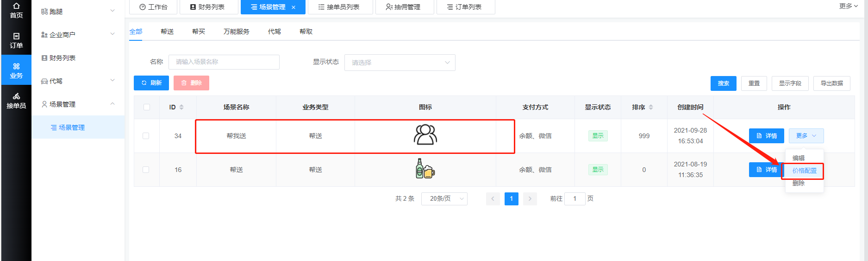Click the 刷新 refresh button
The width and height of the screenshot is (868, 261).
pos(151,83)
